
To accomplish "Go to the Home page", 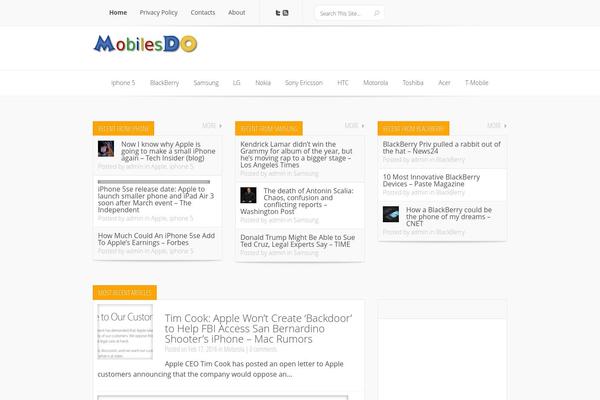I will [x=118, y=13].
